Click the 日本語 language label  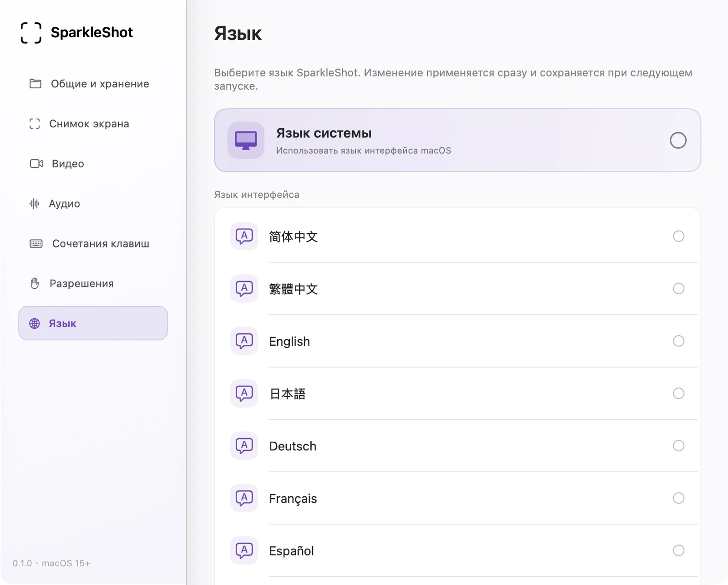(287, 393)
